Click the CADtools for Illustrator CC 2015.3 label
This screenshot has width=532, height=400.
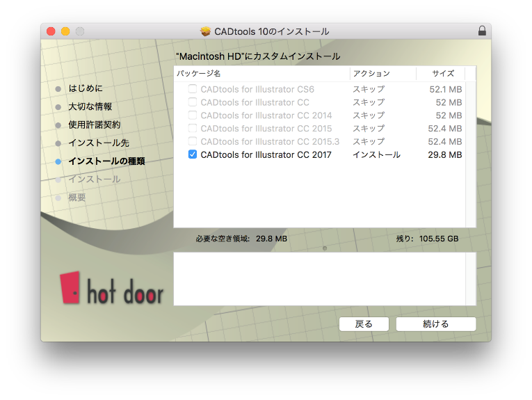click(270, 141)
